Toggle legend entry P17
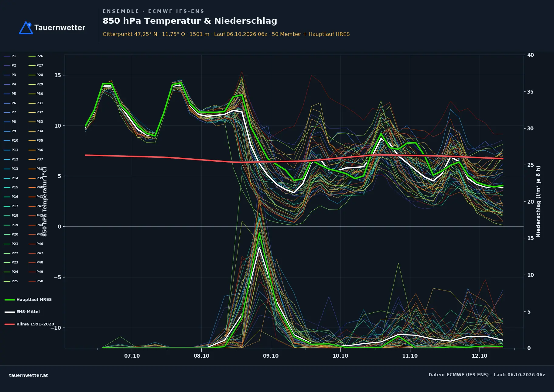554x392 pixels. tap(11, 206)
